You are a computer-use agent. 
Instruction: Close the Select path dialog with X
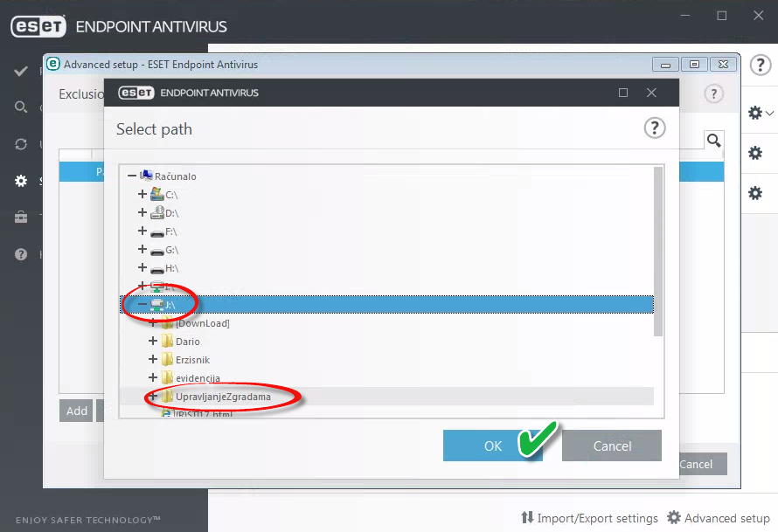pos(651,93)
